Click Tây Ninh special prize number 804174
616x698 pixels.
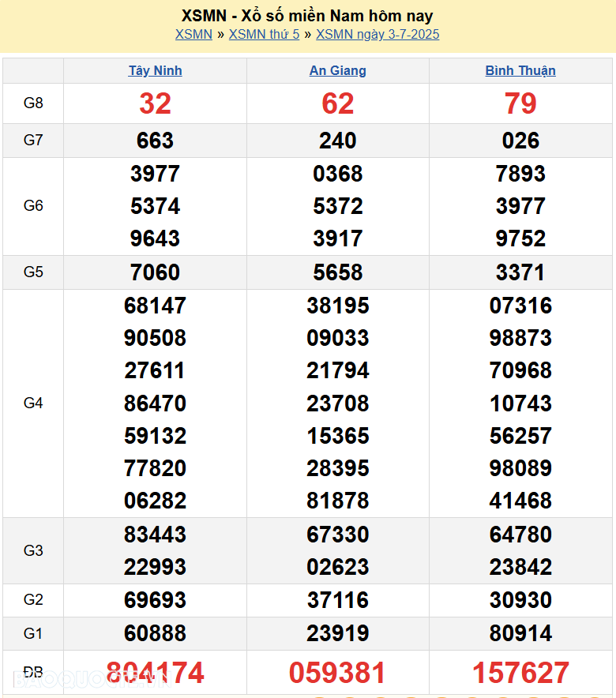155,673
